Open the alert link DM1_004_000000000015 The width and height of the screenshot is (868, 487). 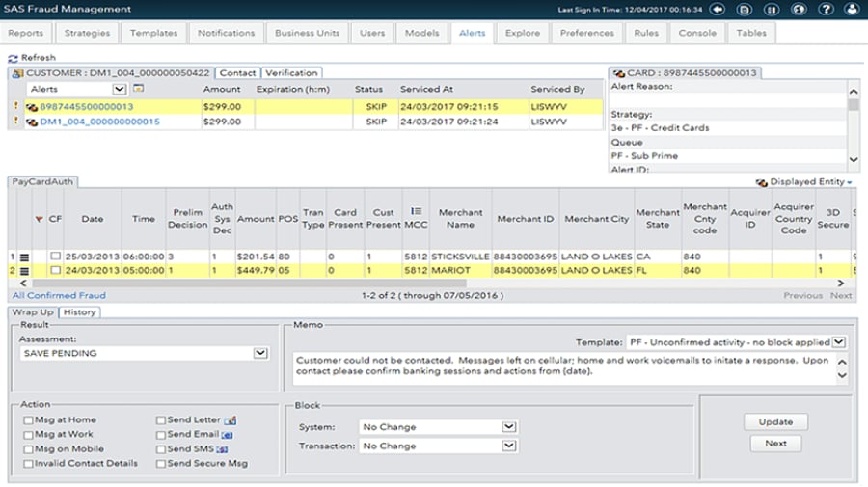coord(99,122)
